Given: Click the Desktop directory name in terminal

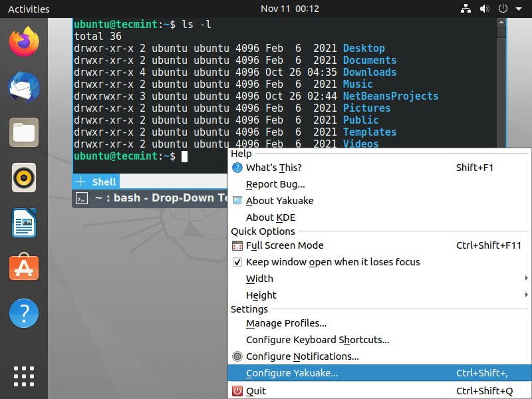Looking at the screenshot, I should tap(364, 48).
